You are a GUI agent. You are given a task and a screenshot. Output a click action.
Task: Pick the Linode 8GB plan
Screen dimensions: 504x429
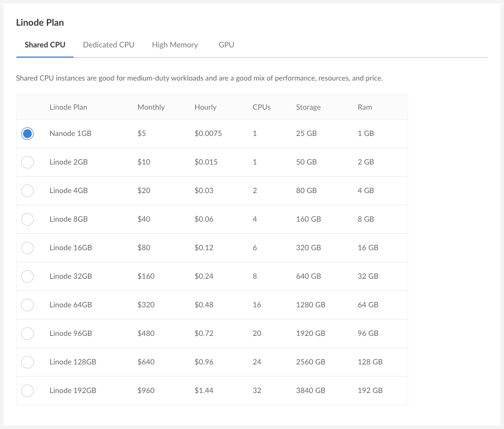pos(27,219)
